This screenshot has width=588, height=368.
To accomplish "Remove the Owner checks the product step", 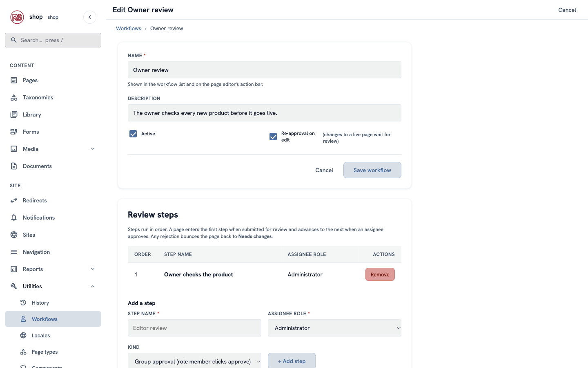I will (380, 274).
